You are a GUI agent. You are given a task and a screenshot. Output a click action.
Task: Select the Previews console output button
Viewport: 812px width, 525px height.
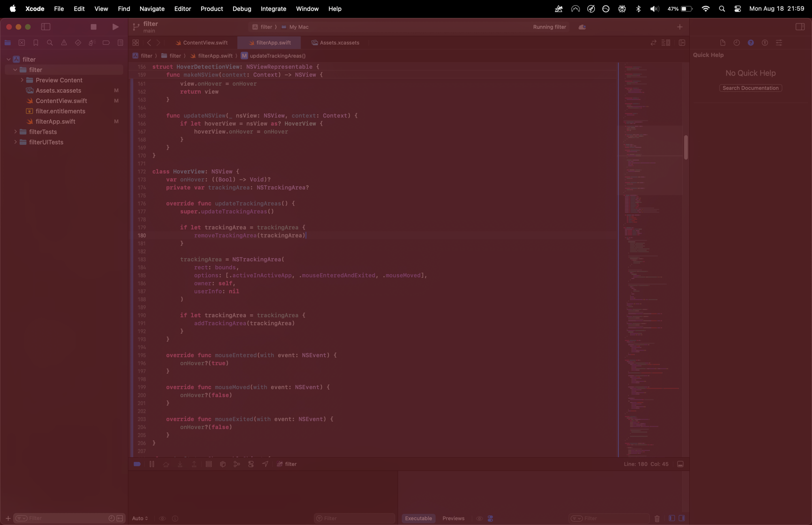click(x=453, y=518)
